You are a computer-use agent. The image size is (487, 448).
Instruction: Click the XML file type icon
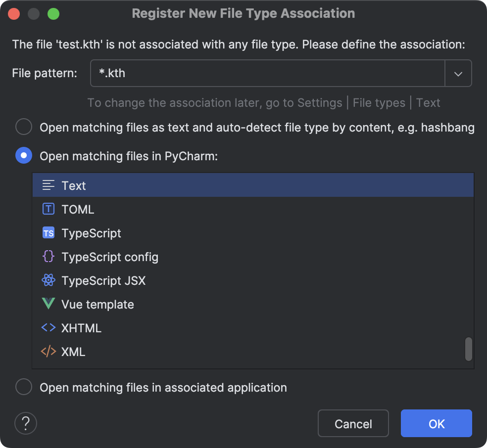click(48, 351)
